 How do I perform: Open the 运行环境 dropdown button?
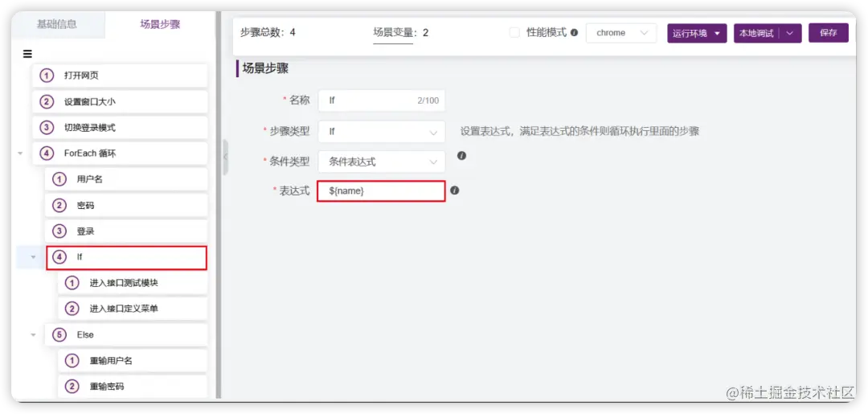(697, 33)
